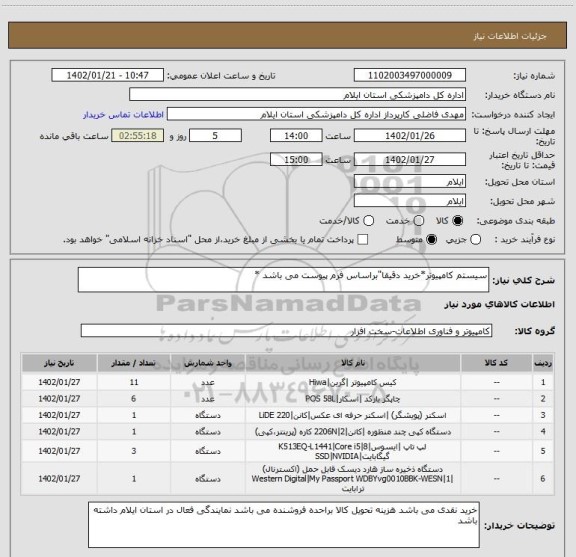The width and height of the screenshot is (576, 557).
Task: Click the استان محل تحویل field
Action: pos(410,182)
